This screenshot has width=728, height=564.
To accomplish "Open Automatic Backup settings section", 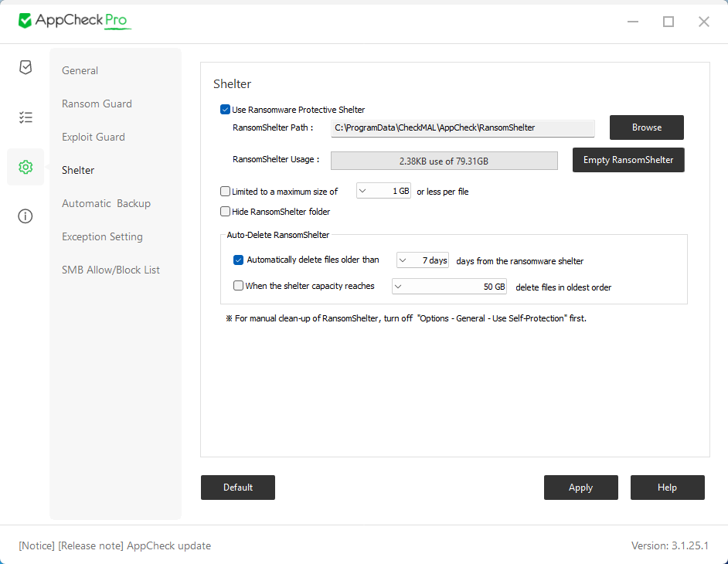I will point(107,203).
